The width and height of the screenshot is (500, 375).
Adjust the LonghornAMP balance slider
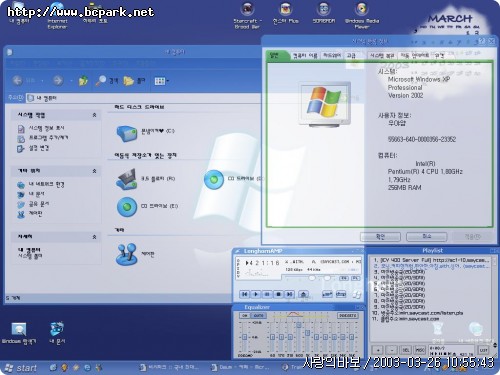pyautogui.click(x=327, y=278)
